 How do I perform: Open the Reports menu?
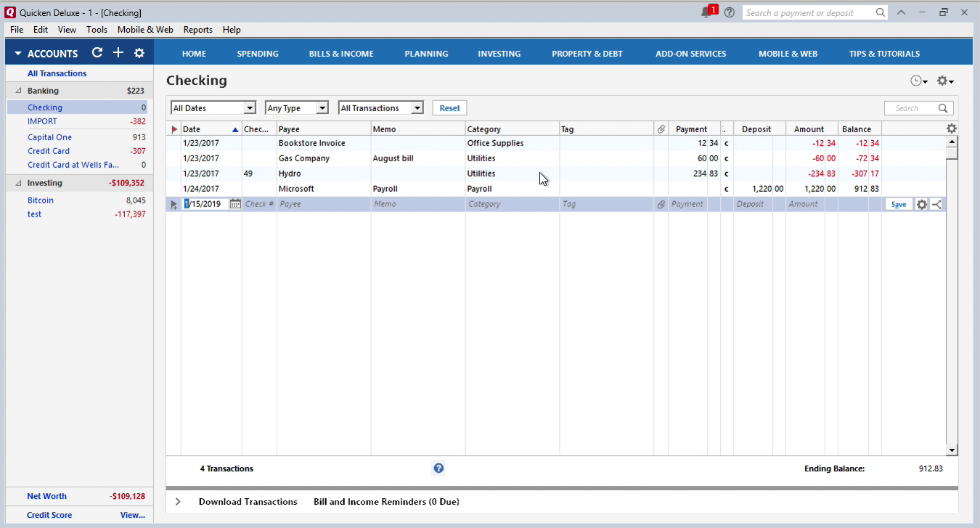click(197, 30)
